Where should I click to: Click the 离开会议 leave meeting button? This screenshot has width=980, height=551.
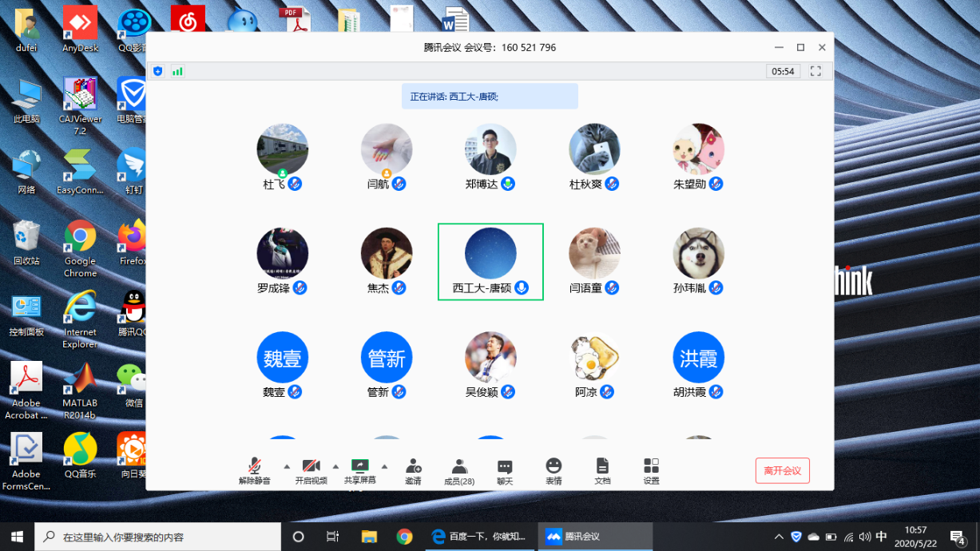pyautogui.click(x=782, y=470)
